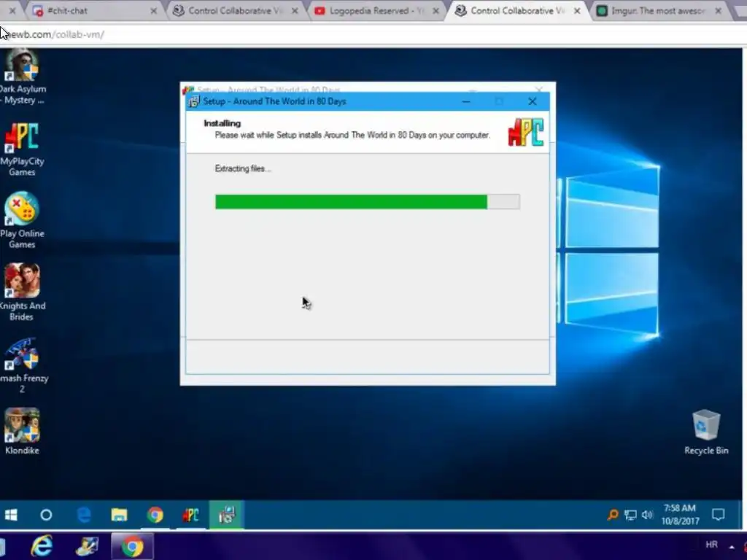
Task: Open the Action Center notification icon
Action: coord(718,515)
